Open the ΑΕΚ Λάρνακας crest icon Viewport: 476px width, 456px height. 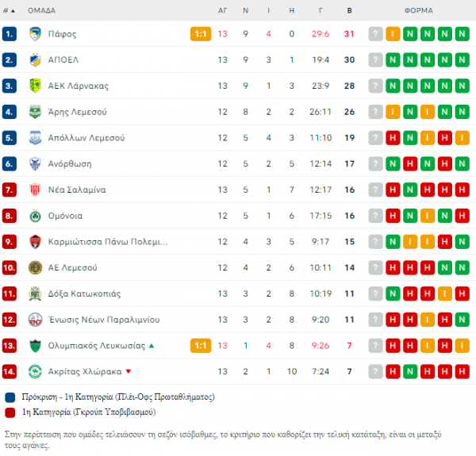pos(35,86)
